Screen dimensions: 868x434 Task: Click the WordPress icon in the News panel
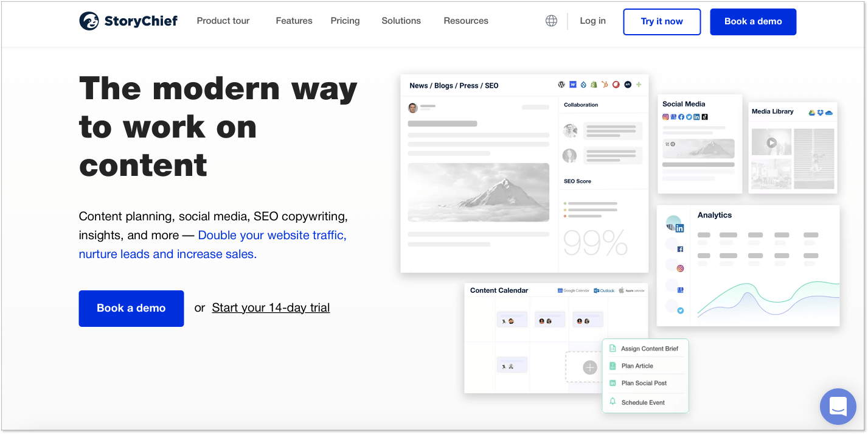pos(561,85)
